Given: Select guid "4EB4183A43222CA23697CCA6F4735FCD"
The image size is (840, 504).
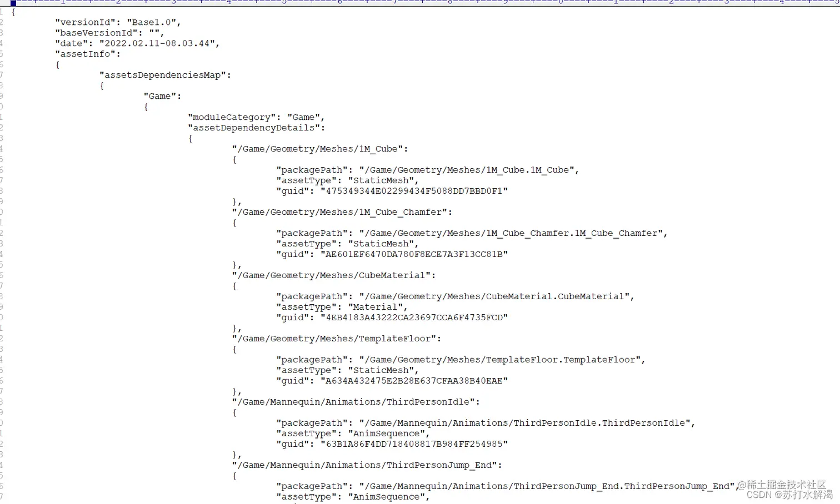Looking at the screenshot, I should [414, 318].
